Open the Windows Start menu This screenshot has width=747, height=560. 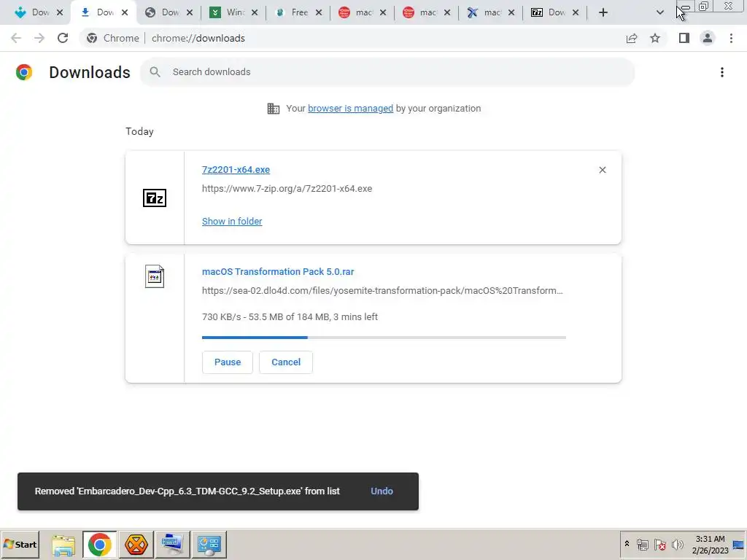(20, 544)
